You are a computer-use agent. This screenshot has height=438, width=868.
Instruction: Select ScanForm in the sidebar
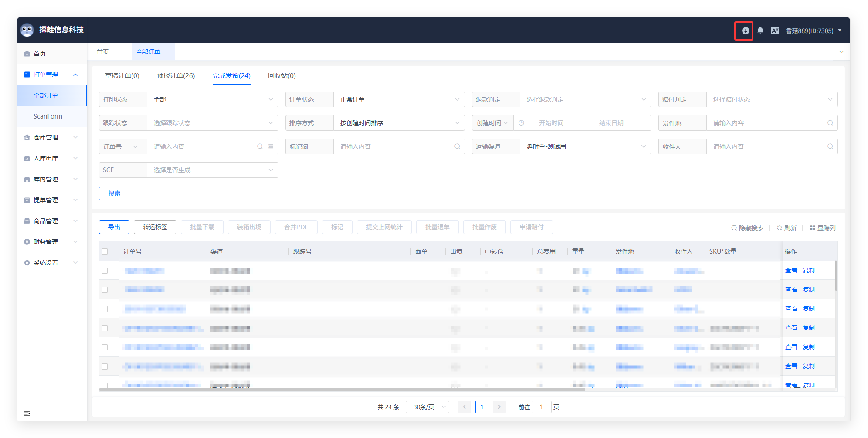[x=48, y=116]
